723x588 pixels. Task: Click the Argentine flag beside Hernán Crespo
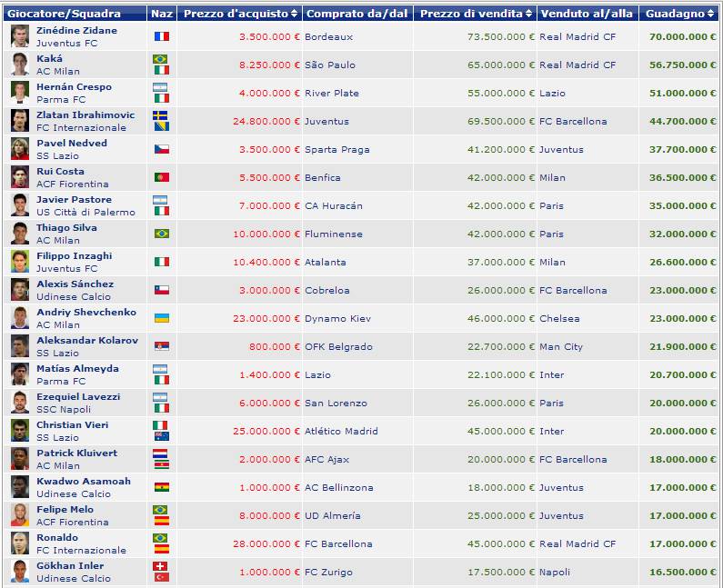[160, 87]
